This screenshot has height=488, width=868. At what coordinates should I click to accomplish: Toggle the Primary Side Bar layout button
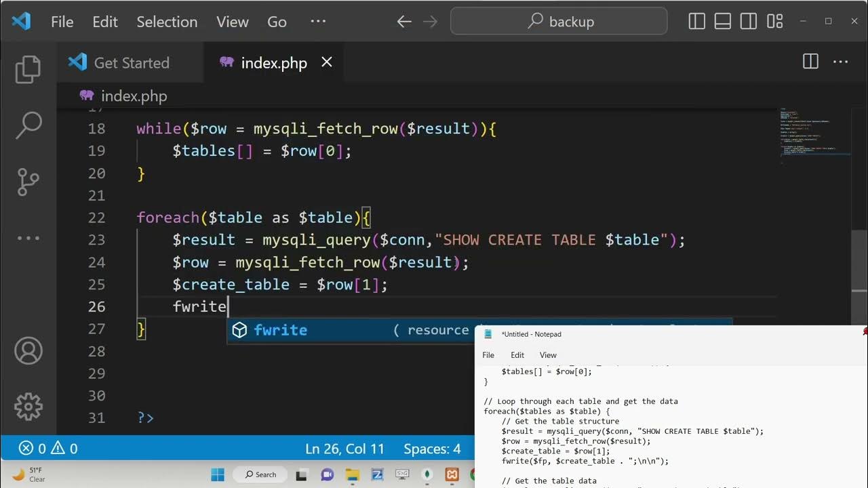point(697,22)
